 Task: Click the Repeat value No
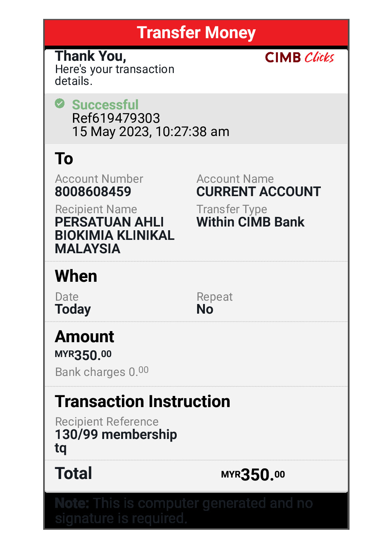[205, 309]
